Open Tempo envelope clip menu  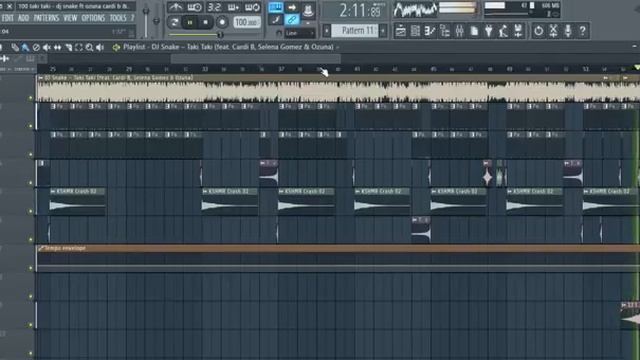click(x=40, y=248)
